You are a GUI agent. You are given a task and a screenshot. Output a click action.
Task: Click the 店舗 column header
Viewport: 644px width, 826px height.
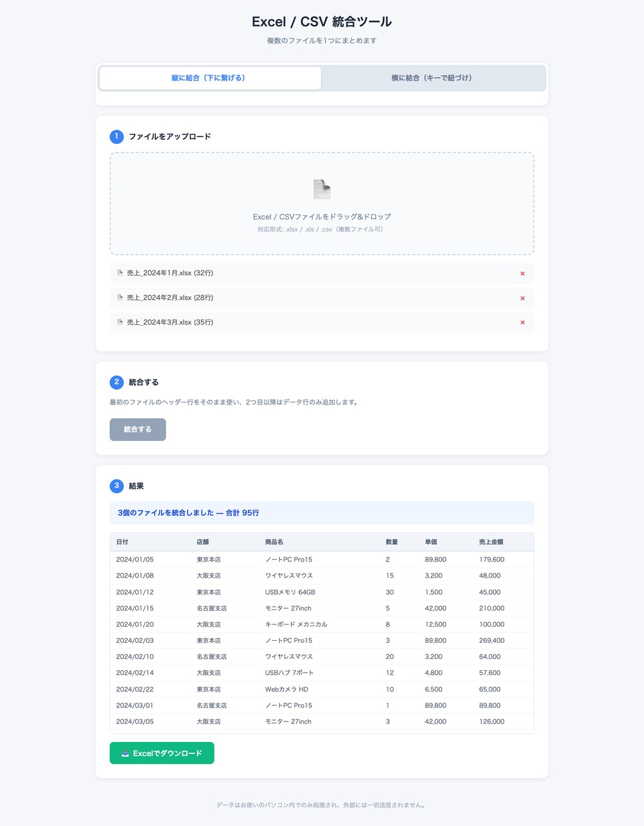coord(202,542)
